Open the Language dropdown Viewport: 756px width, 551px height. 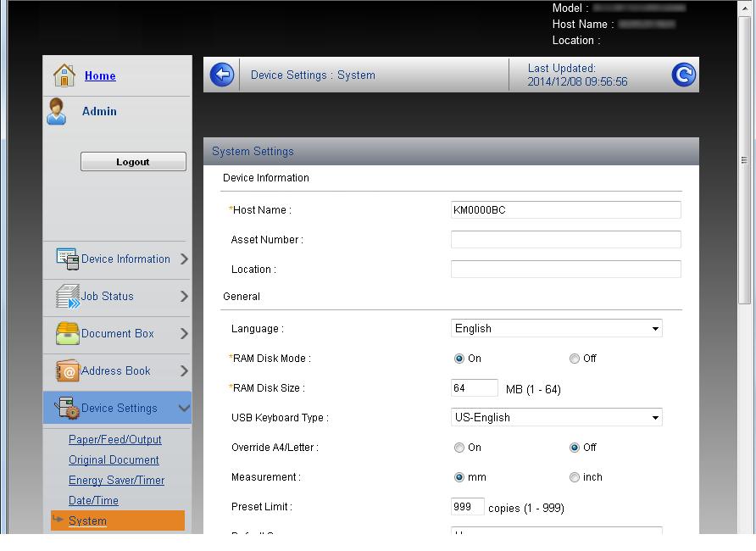point(556,328)
